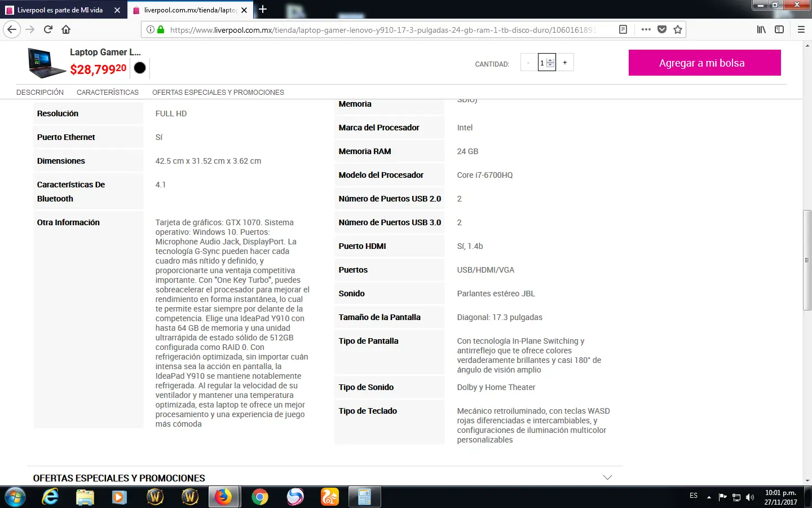Open Calculator from the taskbar
This screenshot has height=508, width=812.
point(365,497)
